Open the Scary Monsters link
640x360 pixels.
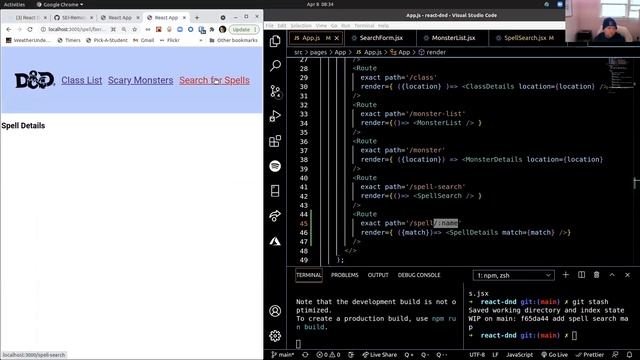pyautogui.click(x=140, y=80)
